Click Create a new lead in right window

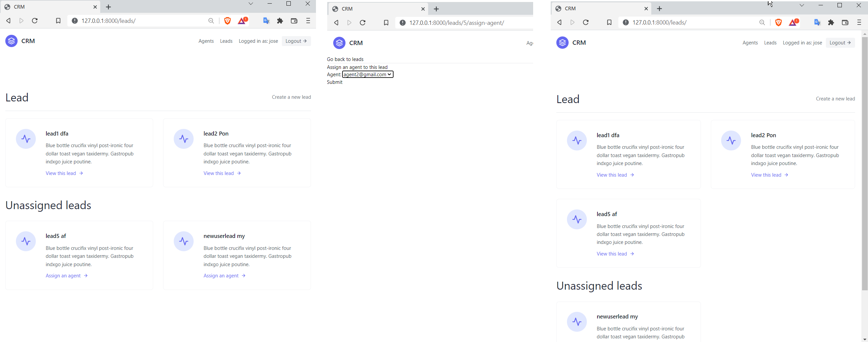(x=835, y=99)
